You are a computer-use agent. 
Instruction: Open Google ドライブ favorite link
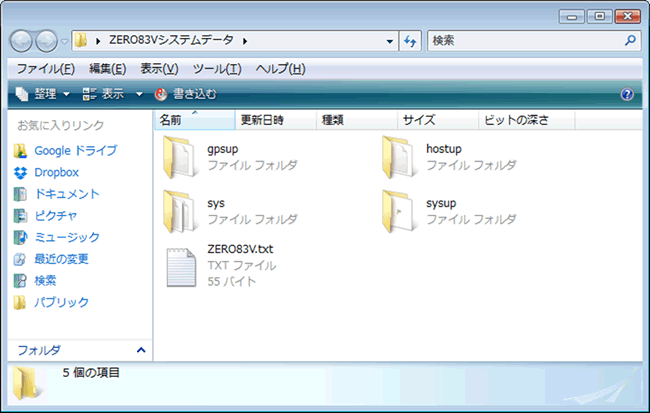(75, 151)
